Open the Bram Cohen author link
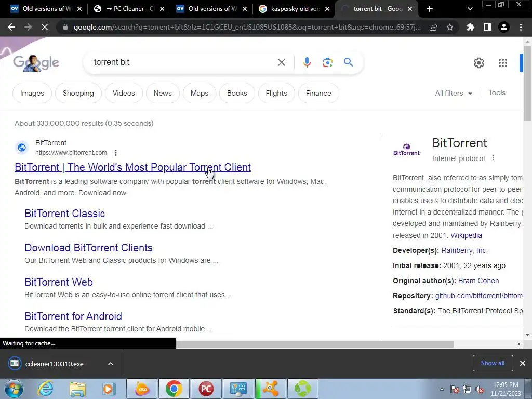Image resolution: width=532 pixels, height=399 pixels. point(478,281)
